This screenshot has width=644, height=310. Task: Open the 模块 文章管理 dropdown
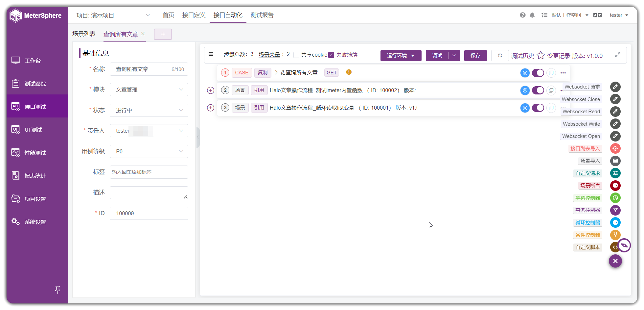point(149,90)
